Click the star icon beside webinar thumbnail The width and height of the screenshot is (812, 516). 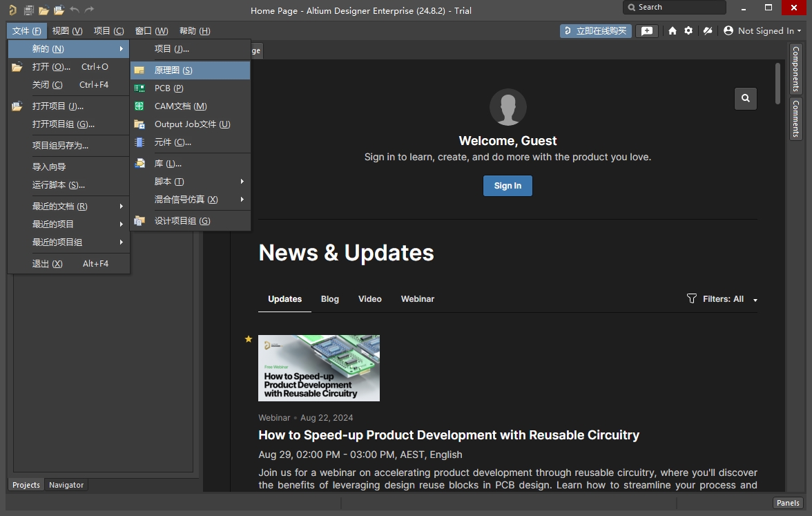point(249,338)
